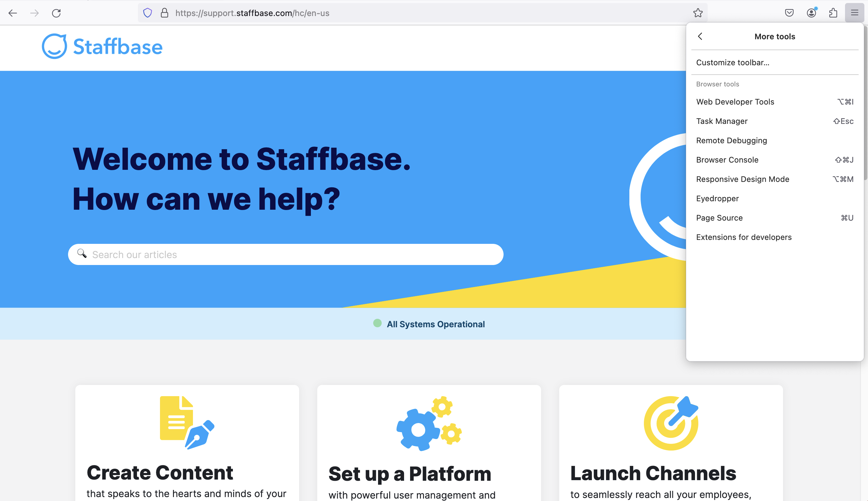Click the reload page icon
Screen dimensions: 868x501
(x=57, y=13)
